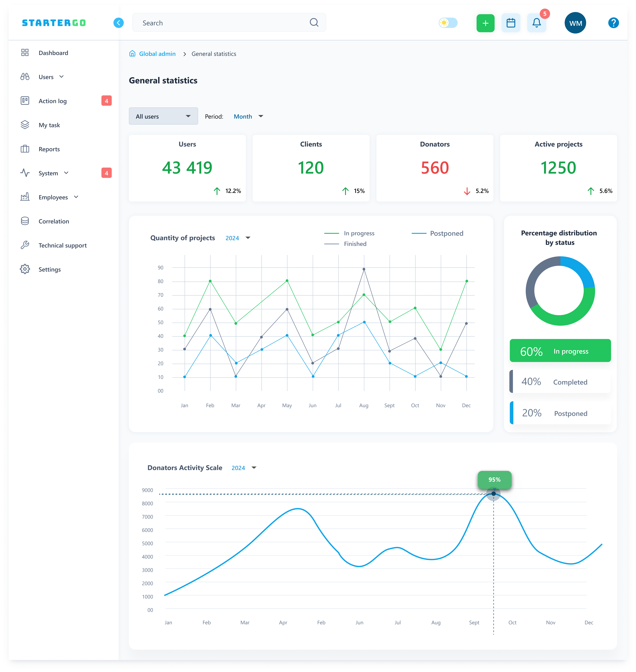Screen dimensions: 636x672
Task: Toggle the In progress legend series
Action: coord(349,233)
